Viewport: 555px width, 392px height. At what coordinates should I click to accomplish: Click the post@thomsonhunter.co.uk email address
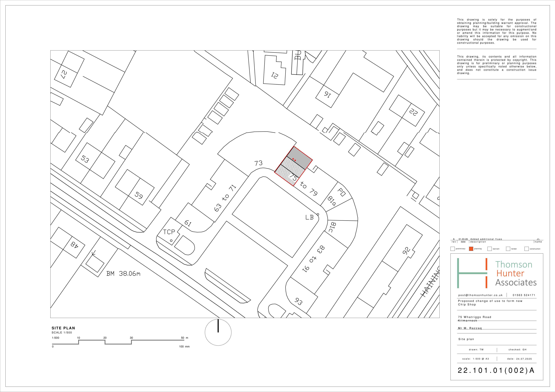coord(480,295)
